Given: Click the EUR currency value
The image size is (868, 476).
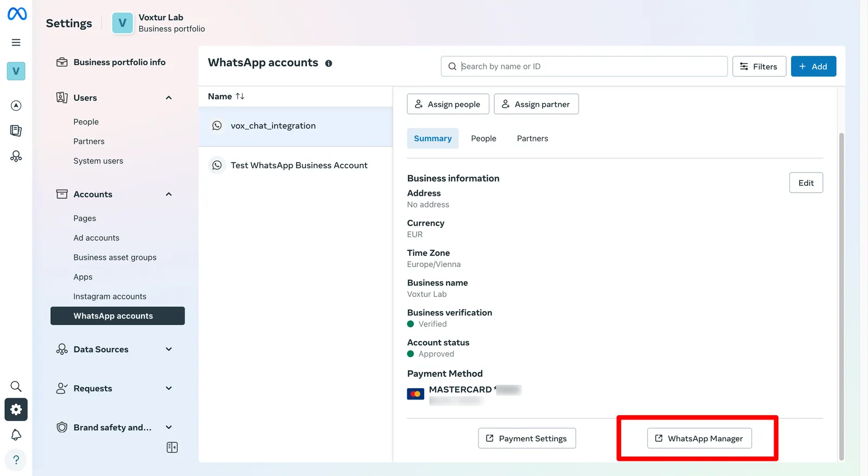Looking at the screenshot, I should pos(415,234).
